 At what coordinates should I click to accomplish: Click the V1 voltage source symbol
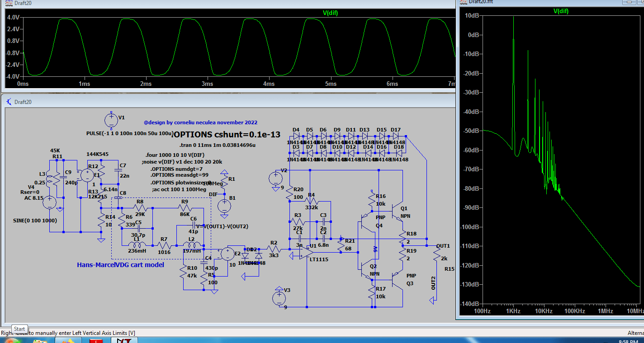[x=111, y=120]
